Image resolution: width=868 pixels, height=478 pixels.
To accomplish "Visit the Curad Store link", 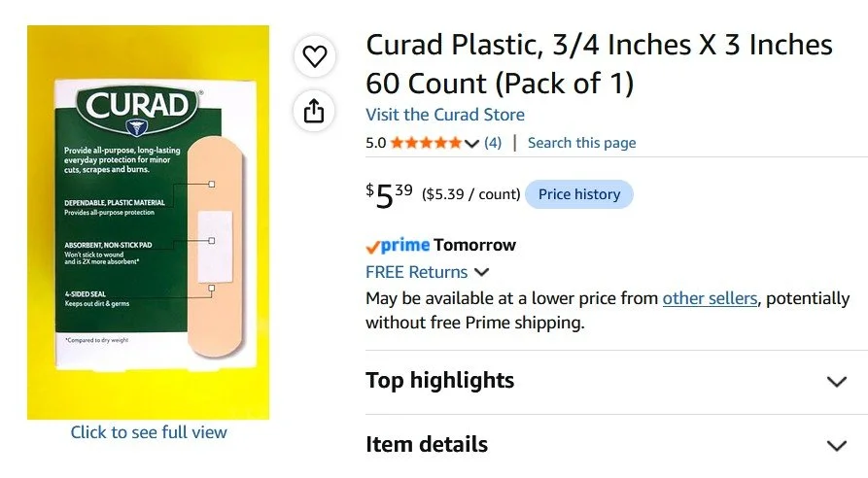I will click(445, 115).
